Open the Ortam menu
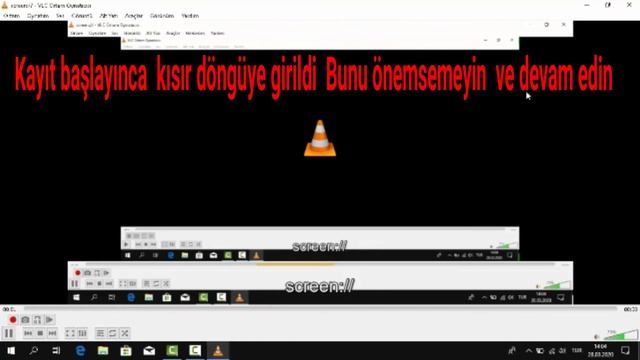The height and width of the screenshot is (360, 640). coord(11,16)
